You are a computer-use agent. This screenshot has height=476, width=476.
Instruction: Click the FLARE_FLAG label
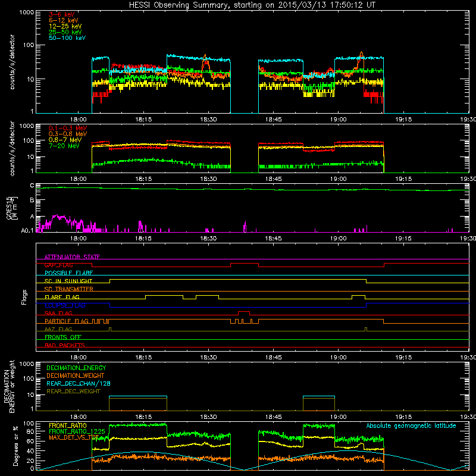pyautogui.click(x=62, y=297)
